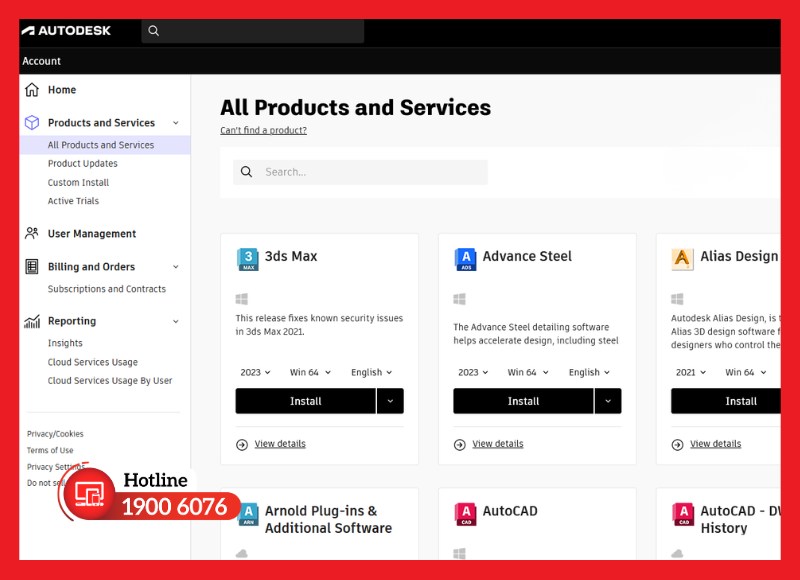The image size is (800, 580).
Task: Click the Home house icon in sidebar
Action: [x=32, y=90]
